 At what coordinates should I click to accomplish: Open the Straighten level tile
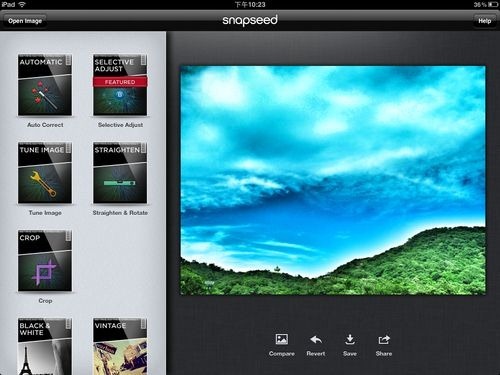(120, 173)
